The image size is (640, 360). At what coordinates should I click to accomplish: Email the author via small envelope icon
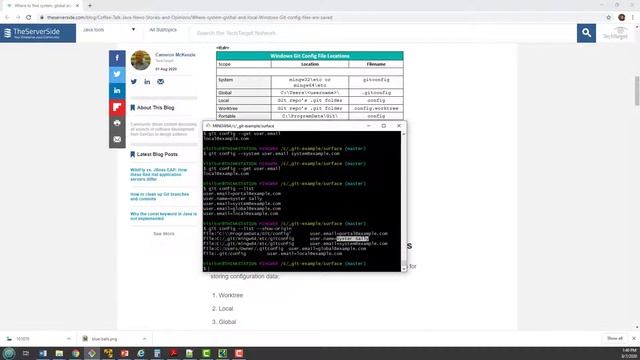160,82
